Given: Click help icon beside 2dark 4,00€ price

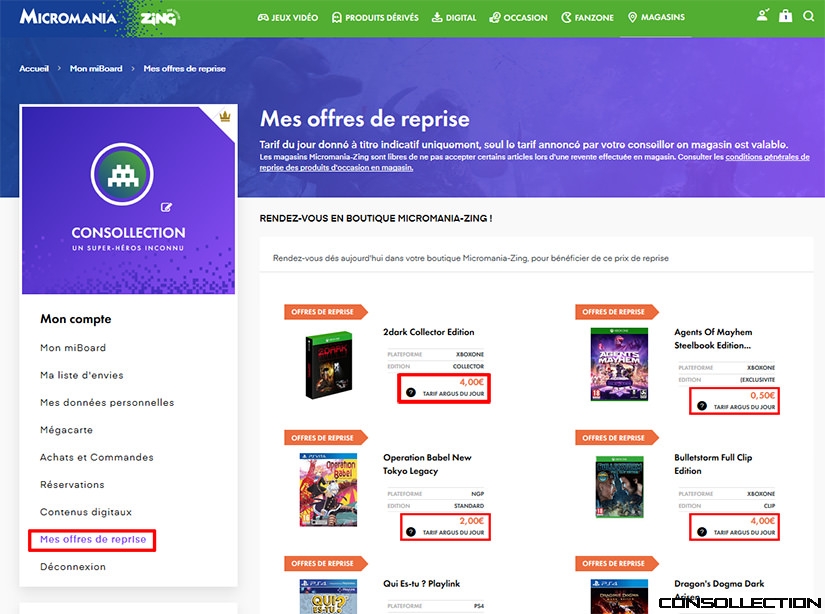Looking at the screenshot, I should click(411, 392).
